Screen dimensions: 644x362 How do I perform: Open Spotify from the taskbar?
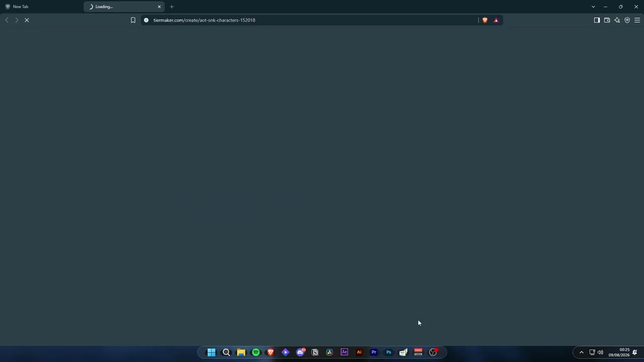tap(256, 352)
